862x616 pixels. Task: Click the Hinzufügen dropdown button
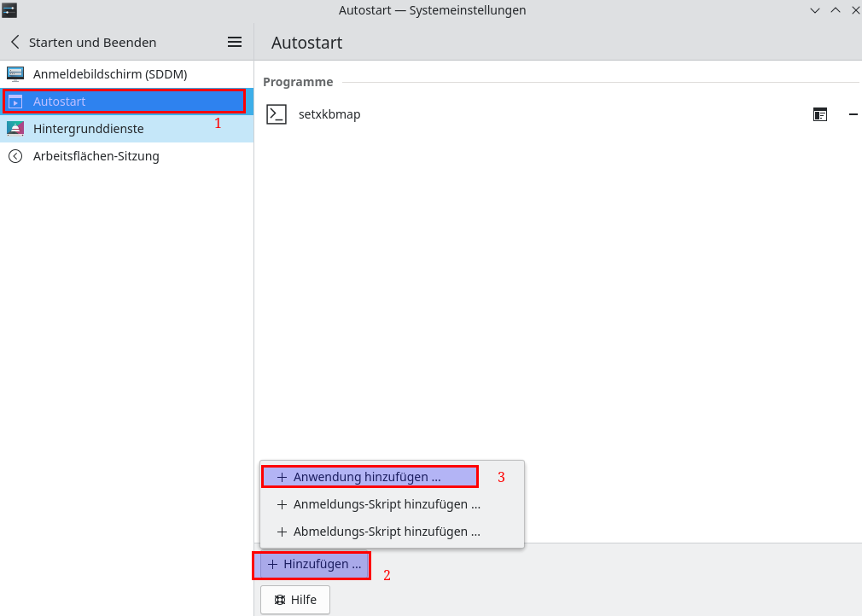click(313, 565)
